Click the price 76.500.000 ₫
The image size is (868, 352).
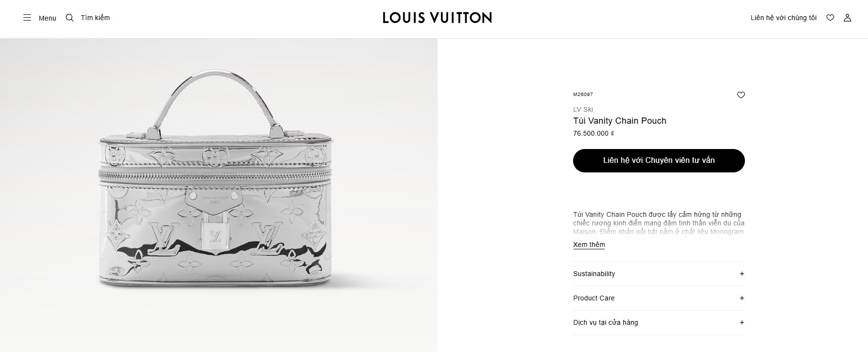(x=593, y=133)
